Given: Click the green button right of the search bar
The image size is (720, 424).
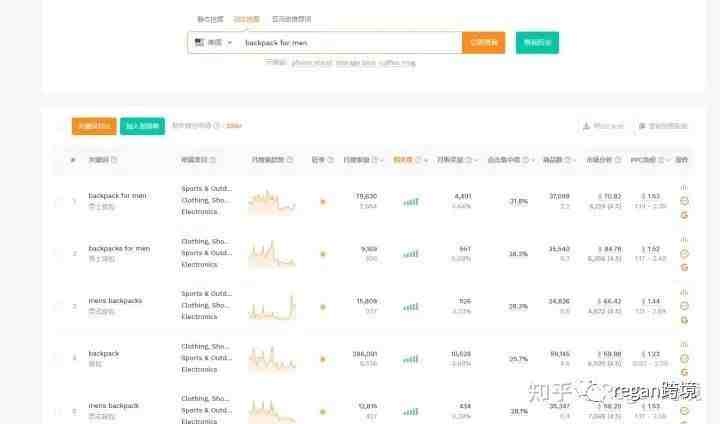Looking at the screenshot, I should 537,43.
